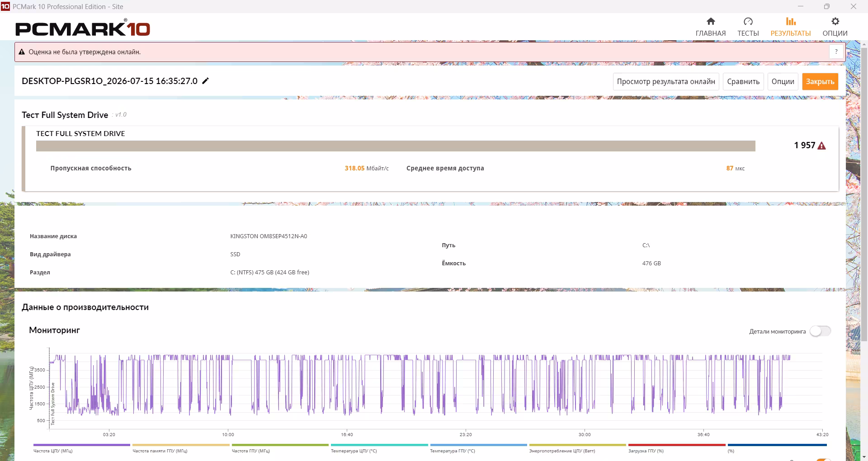Minimize the PCMark 10 window

pyautogui.click(x=801, y=6)
